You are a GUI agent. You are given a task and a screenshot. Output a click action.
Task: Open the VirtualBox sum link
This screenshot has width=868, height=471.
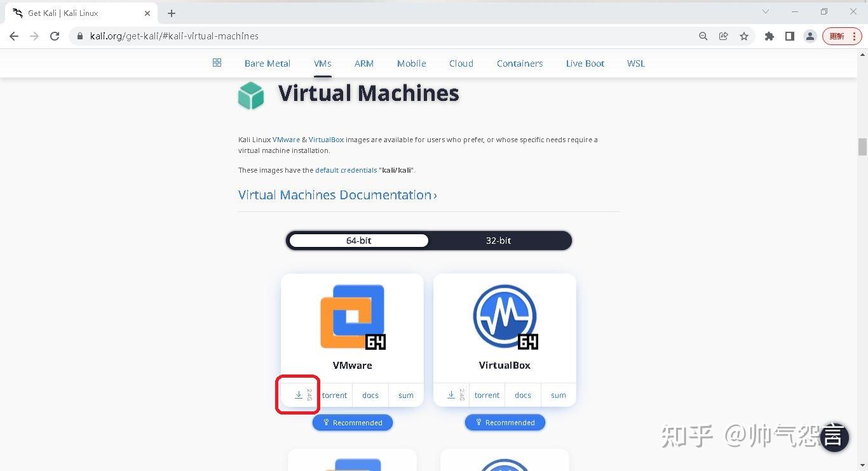point(559,395)
